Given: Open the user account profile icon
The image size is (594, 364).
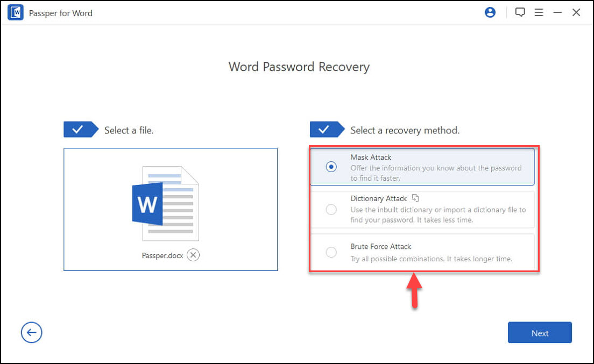Looking at the screenshot, I should tap(490, 12).
